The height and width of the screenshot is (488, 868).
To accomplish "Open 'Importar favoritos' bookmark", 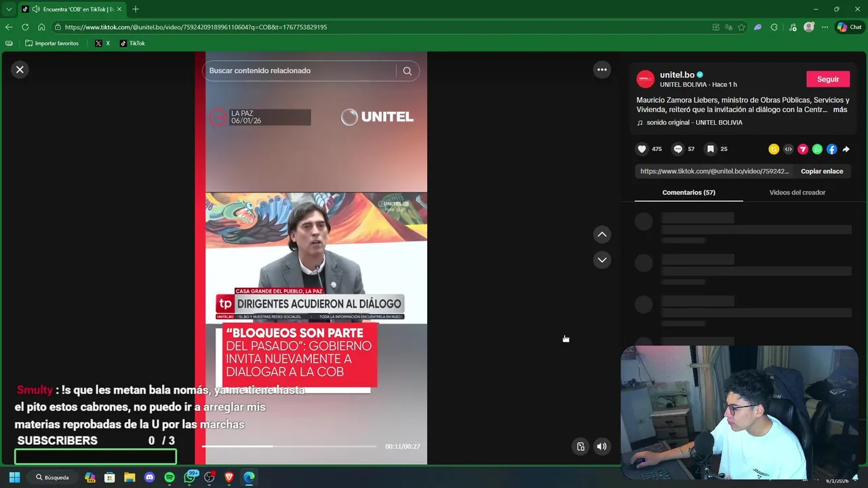I will [x=52, y=43].
